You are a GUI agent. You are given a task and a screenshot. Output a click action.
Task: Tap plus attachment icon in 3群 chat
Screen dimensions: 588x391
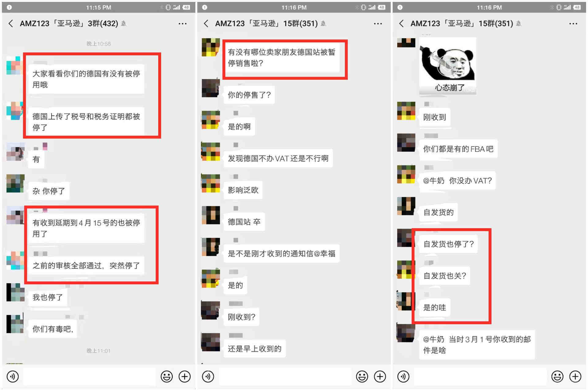[185, 376]
